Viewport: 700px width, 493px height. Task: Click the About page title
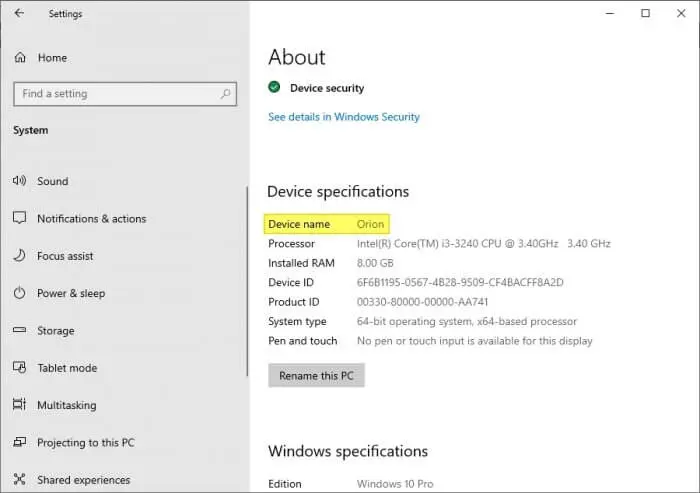pos(297,57)
